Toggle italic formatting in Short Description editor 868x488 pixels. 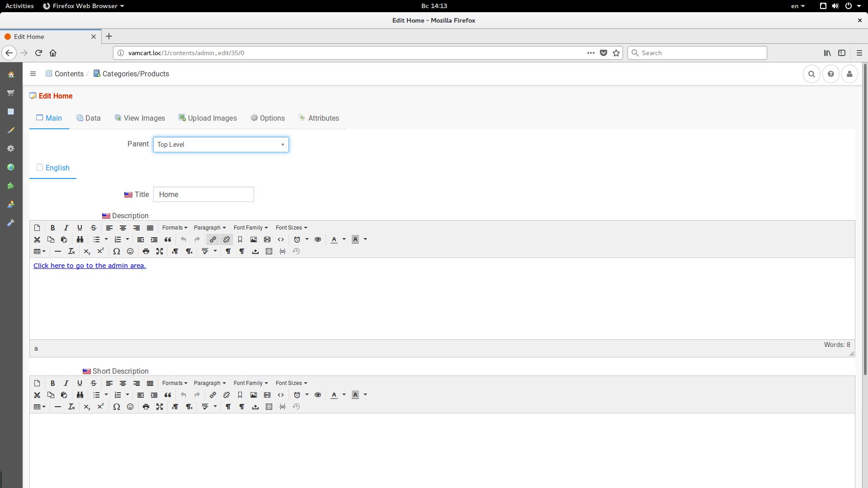pyautogui.click(x=66, y=383)
